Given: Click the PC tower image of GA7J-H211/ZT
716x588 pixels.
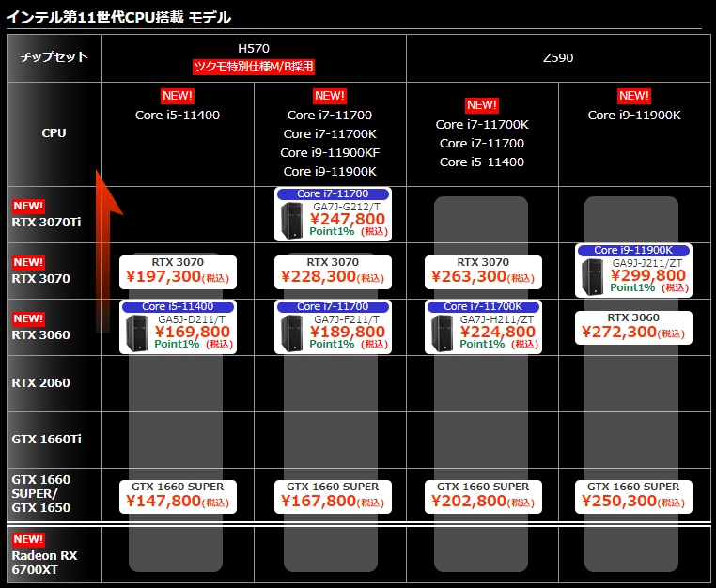Looking at the screenshot, I should [442, 333].
